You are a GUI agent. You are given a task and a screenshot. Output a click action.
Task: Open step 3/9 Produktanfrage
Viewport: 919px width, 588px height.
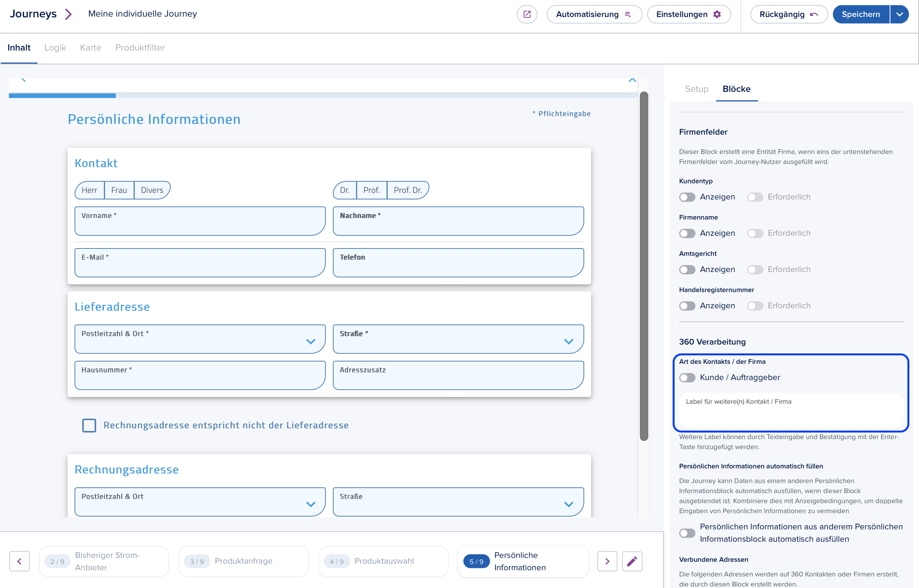[243, 561]
